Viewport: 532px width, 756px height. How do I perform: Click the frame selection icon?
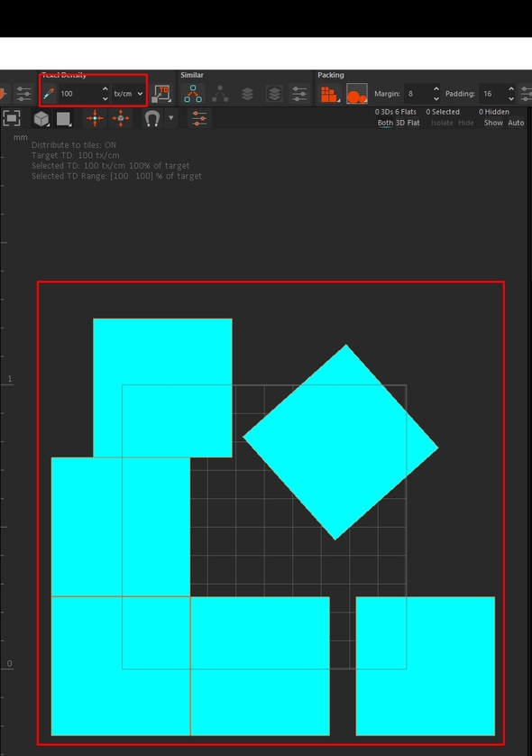coord(12,118)
